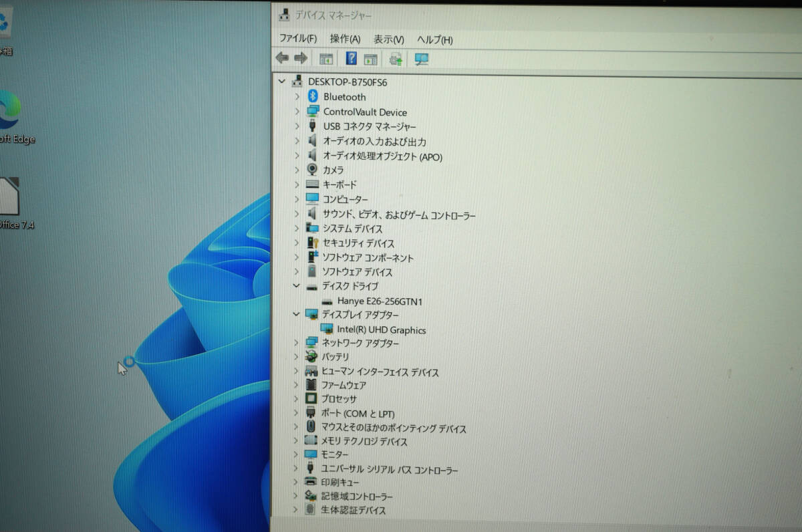Click the Back arrow toolbar icon
802x532 pixels.
[x=282, y=59]
